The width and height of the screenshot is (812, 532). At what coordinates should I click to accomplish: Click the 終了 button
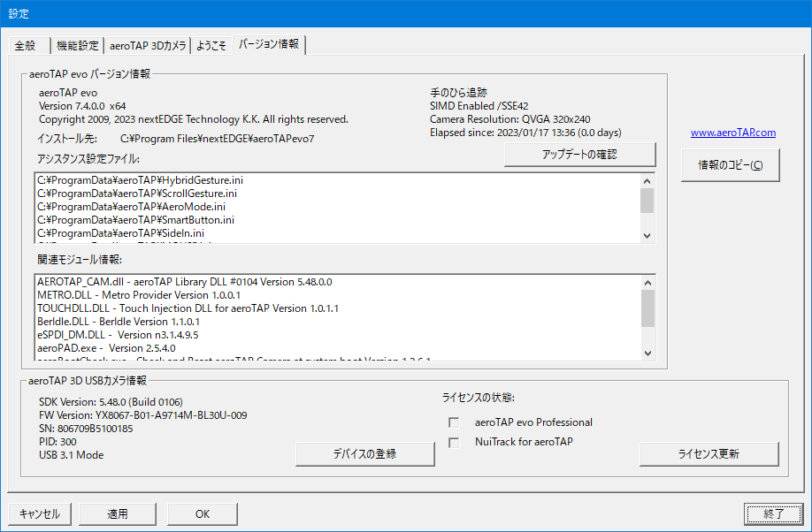(774, 514)
